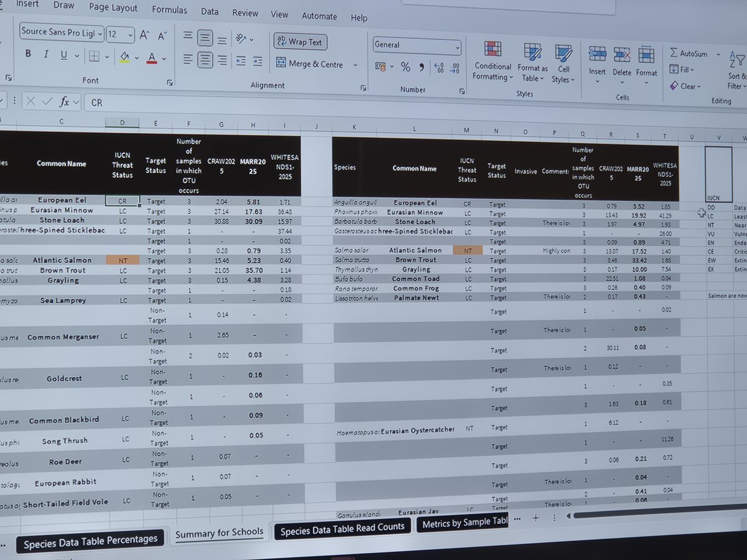
Task: Open Conditional Formatting menu
Action: (492, 62)
